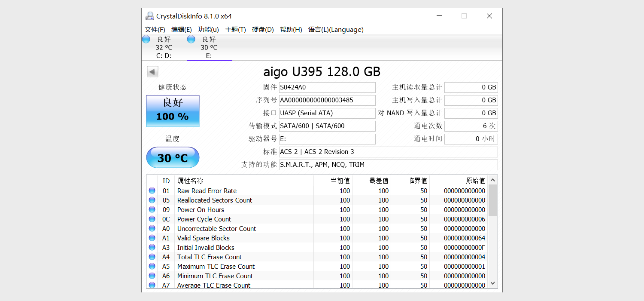Screen dimensions: 644x301
Task: Select the Power Cycle Count attribute name
Action: pos(204,219)
